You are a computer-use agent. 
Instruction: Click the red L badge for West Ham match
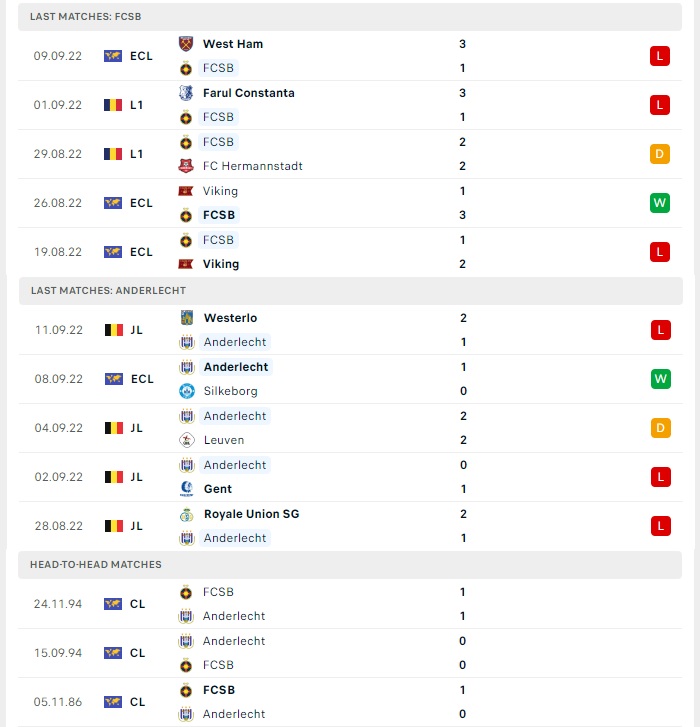tap(660, 56)
